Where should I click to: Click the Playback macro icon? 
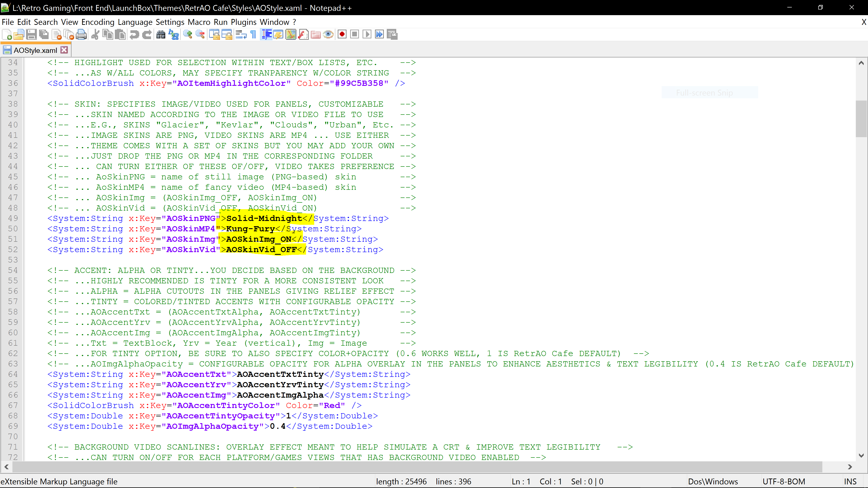coord(367,34)
